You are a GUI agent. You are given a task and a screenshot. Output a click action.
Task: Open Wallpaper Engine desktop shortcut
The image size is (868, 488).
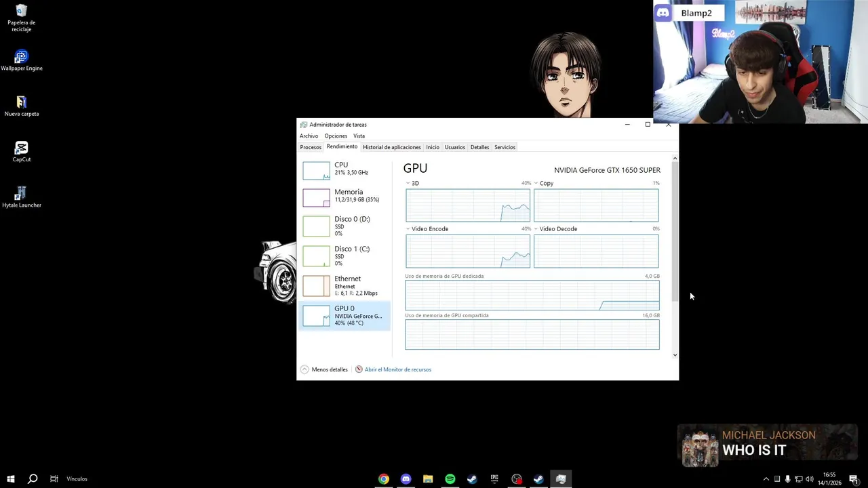[x=21, y=60]
